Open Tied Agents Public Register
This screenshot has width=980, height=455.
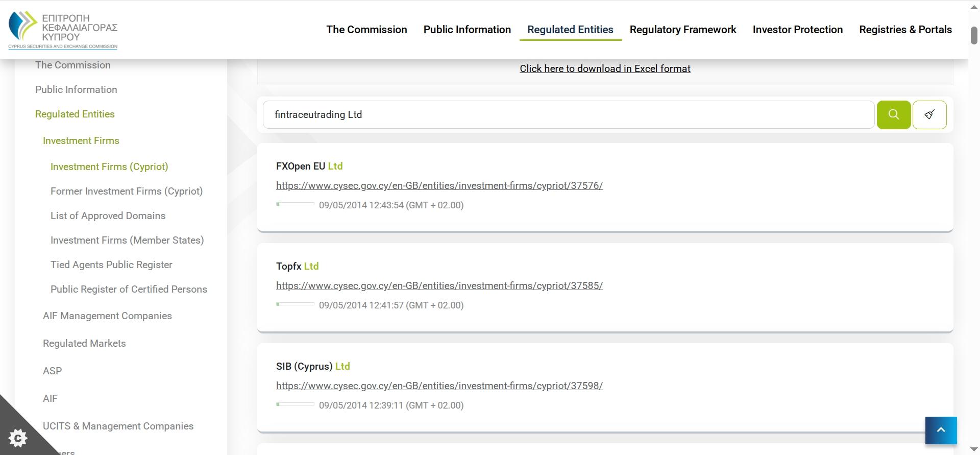tap(111, 265)
